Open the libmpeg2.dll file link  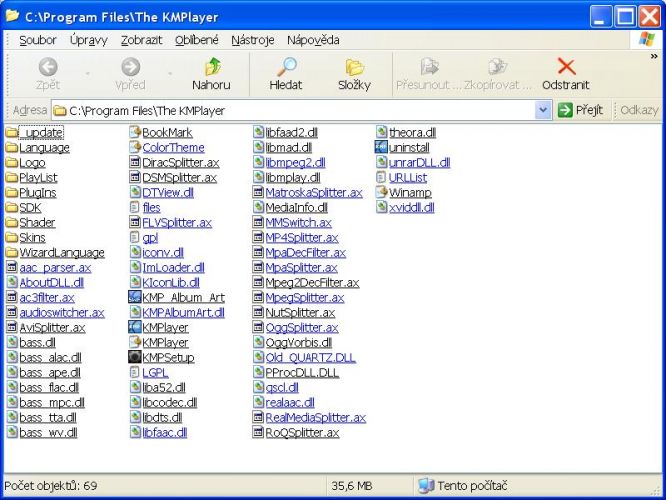(296, 162)
